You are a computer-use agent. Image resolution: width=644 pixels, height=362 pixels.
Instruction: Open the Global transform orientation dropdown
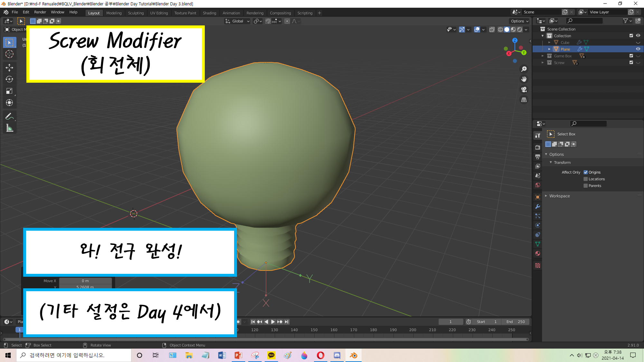[238, 21]
